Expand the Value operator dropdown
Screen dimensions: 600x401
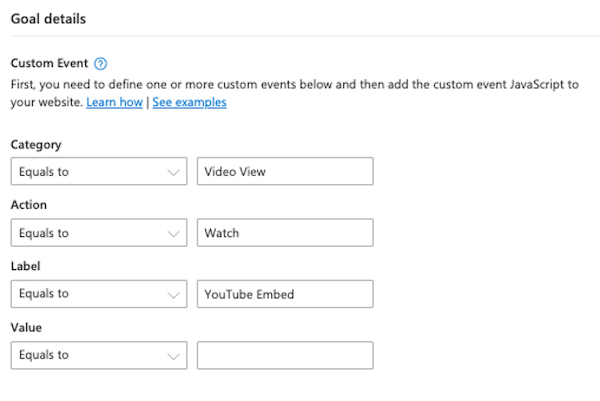[x=98, y=355]
